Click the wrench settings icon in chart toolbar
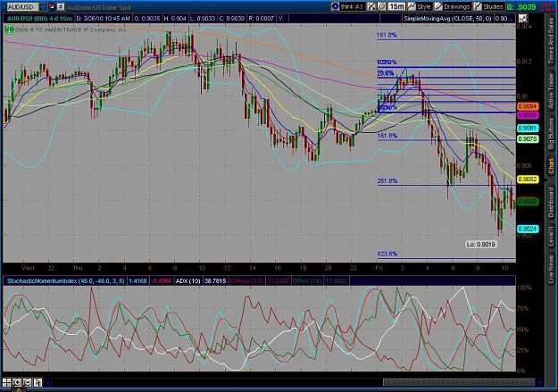The height and width of the screenshot is (392, 558). tap(381, 6)
